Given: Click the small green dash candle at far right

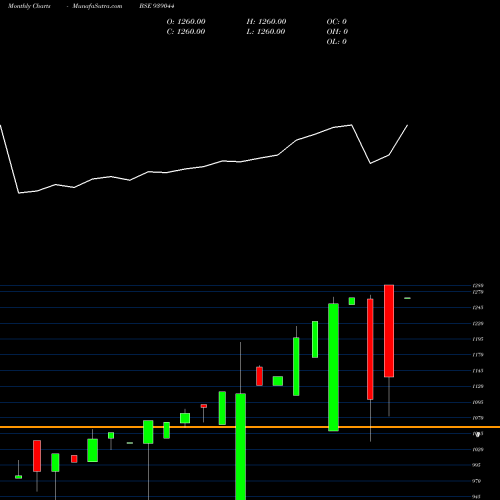Looking at the screenshot, I should coord(407,298).
